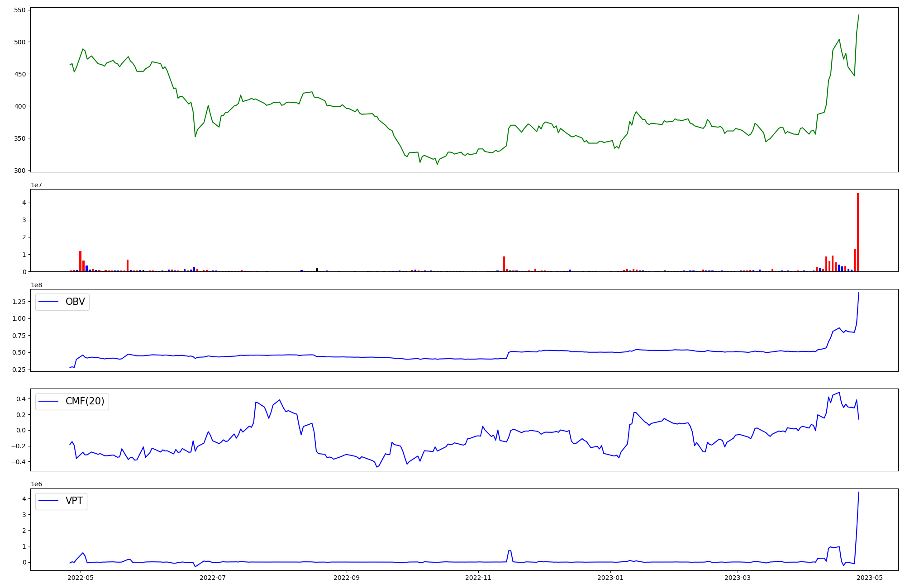Click the 1.25 tick on OBV axis

pos(19,302)
